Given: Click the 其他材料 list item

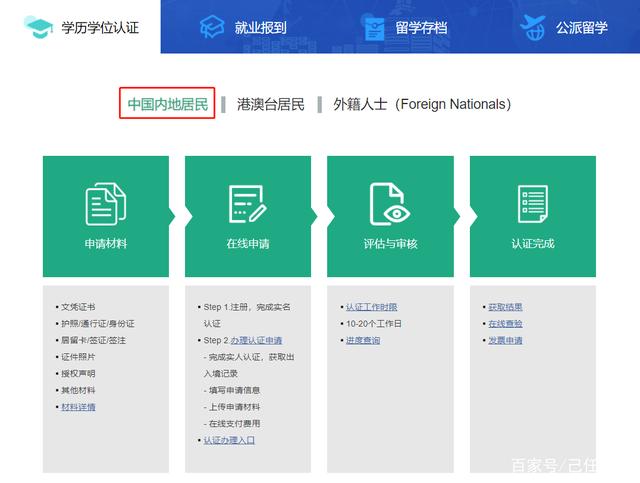Looking at the screenshot, I should coord(78,390).
